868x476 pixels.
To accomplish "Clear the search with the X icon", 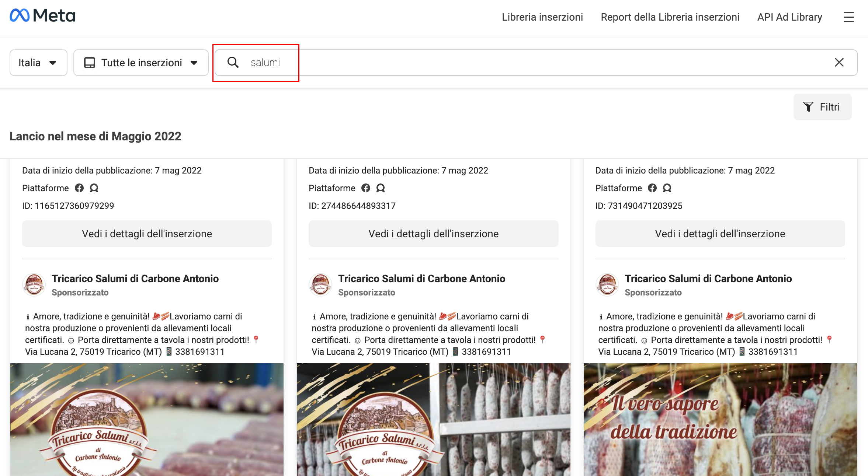I will coord(839,62).
